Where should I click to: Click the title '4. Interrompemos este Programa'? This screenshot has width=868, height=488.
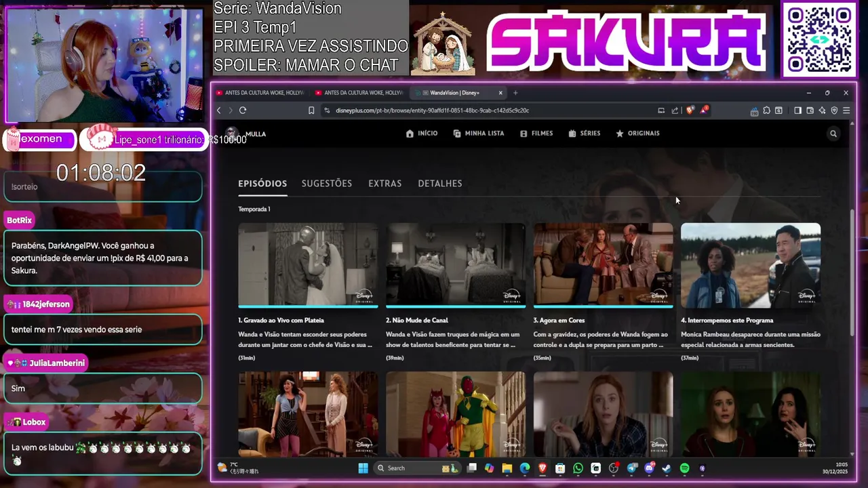pos(727,321)
